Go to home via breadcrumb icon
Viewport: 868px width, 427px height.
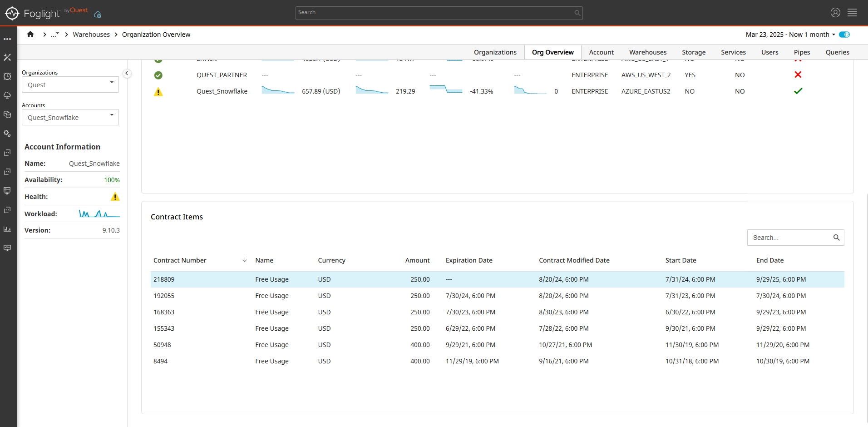point(30,35)
